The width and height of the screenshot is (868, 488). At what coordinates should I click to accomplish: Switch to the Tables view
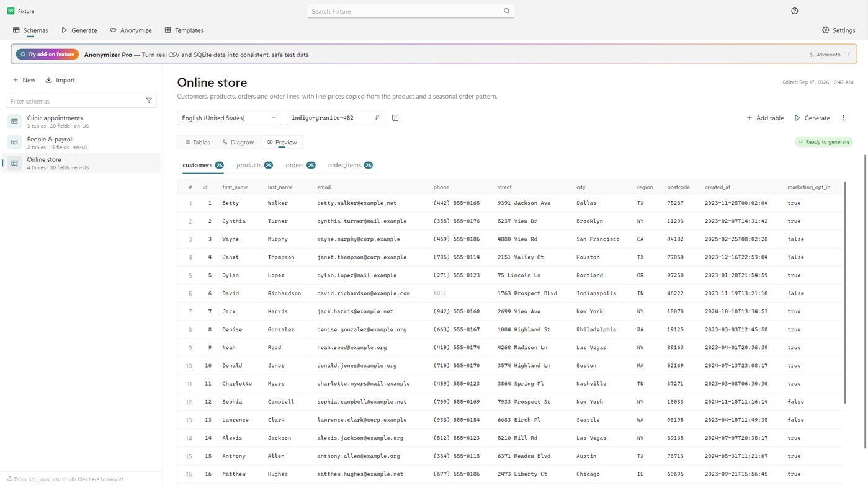[x=197, y=143]
